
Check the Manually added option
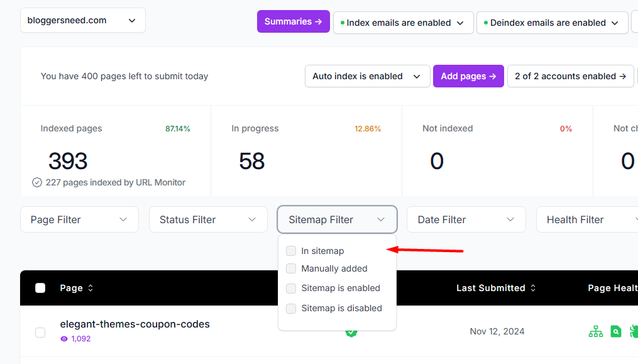(x=291, y=268)
